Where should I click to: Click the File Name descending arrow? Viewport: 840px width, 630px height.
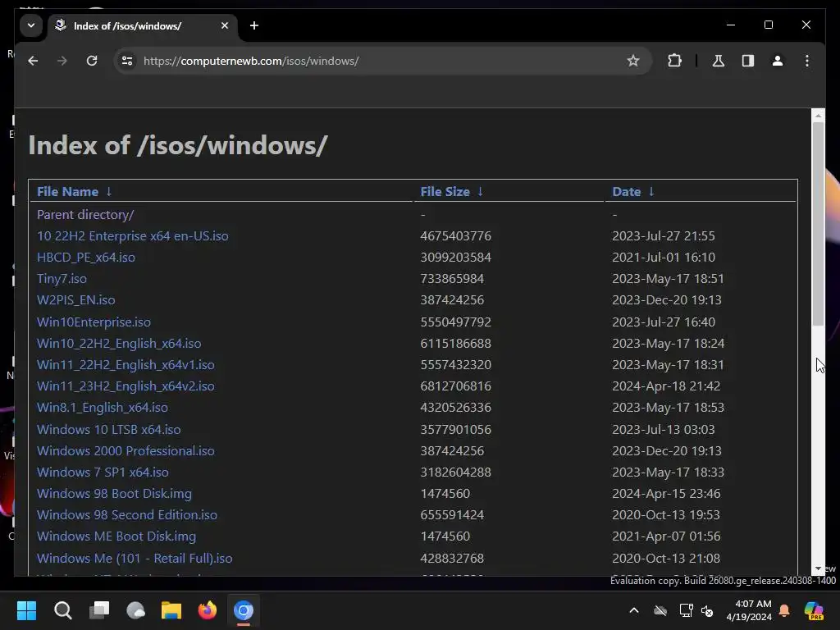pos(109,192)
